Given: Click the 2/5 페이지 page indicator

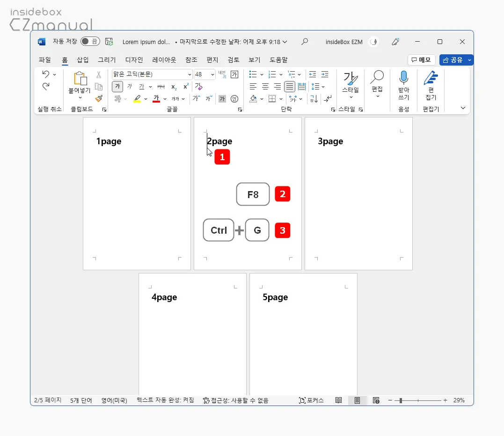Looking at the screenshot, I should pos(48,400).
